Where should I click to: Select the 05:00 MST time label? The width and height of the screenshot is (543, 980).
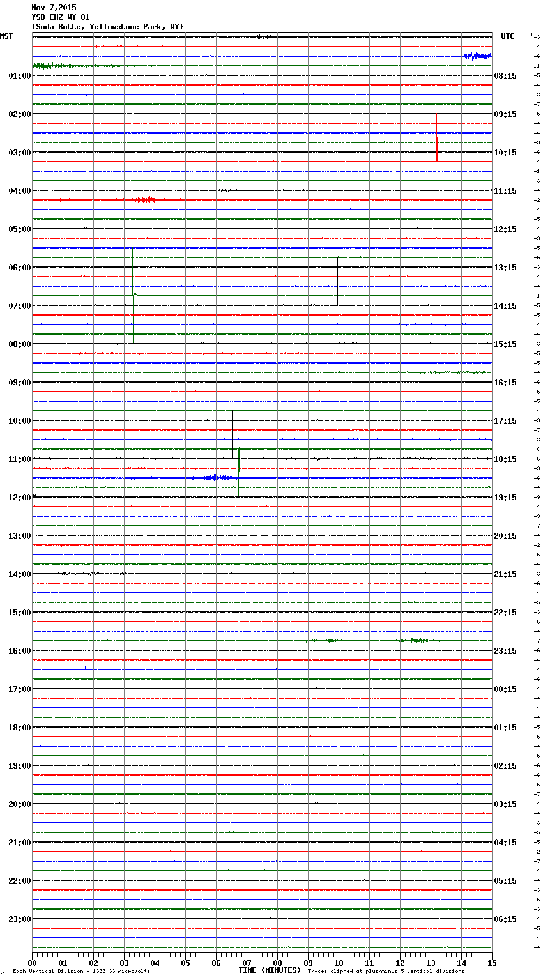coord(20,229)
